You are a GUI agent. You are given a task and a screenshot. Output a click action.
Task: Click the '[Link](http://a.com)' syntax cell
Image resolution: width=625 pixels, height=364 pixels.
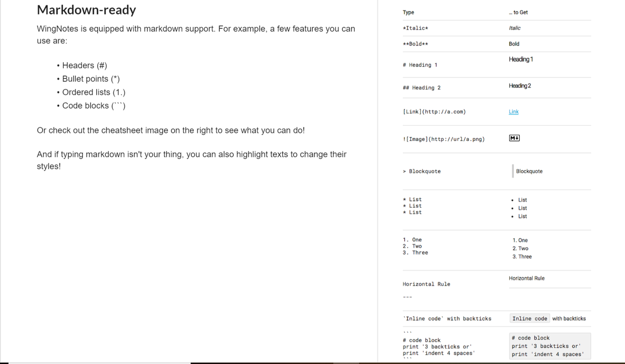pyautogui.click(x=434, y=112)
